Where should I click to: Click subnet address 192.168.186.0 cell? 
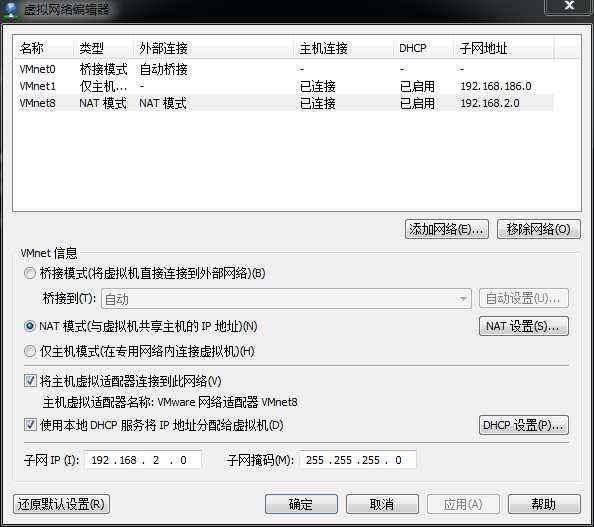coord(496,86)
